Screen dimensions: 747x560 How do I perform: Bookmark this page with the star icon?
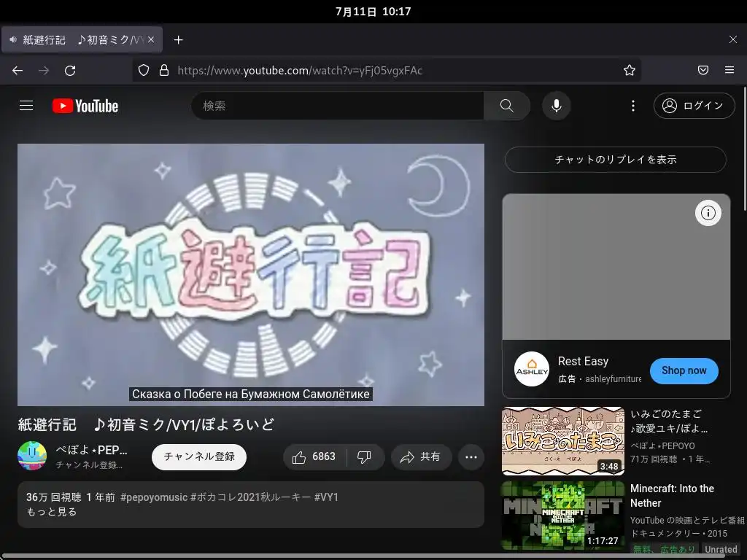[630, 71]
